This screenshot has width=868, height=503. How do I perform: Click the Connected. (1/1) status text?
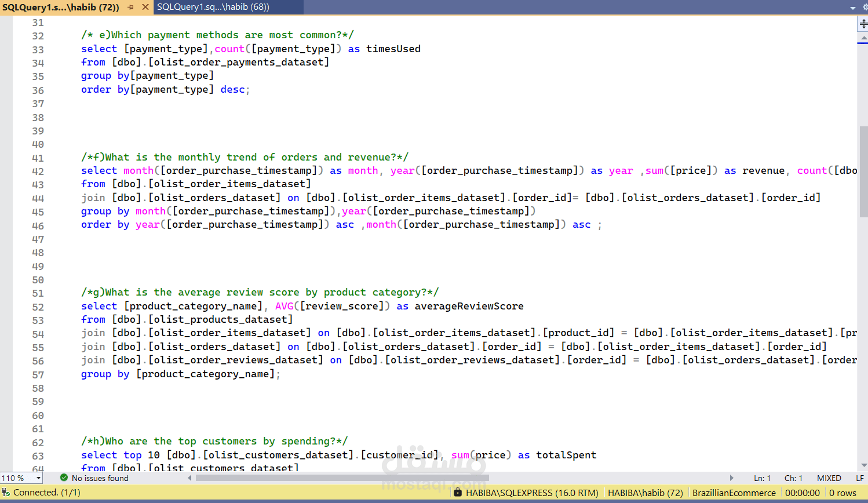click(47, 493)
